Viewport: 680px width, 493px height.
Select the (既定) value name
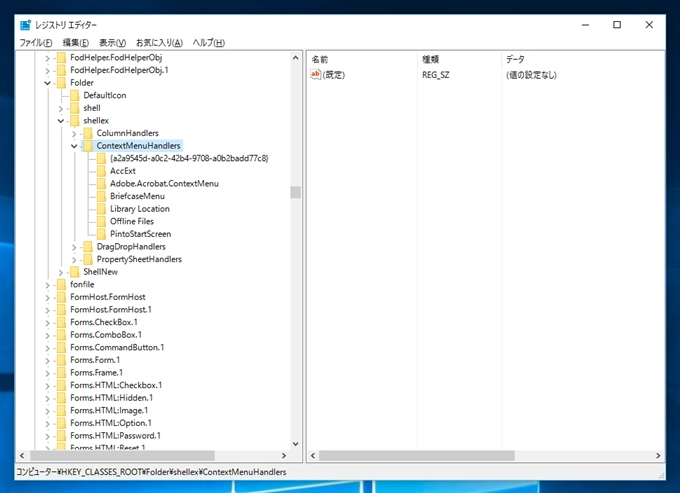tap(334, 75)
